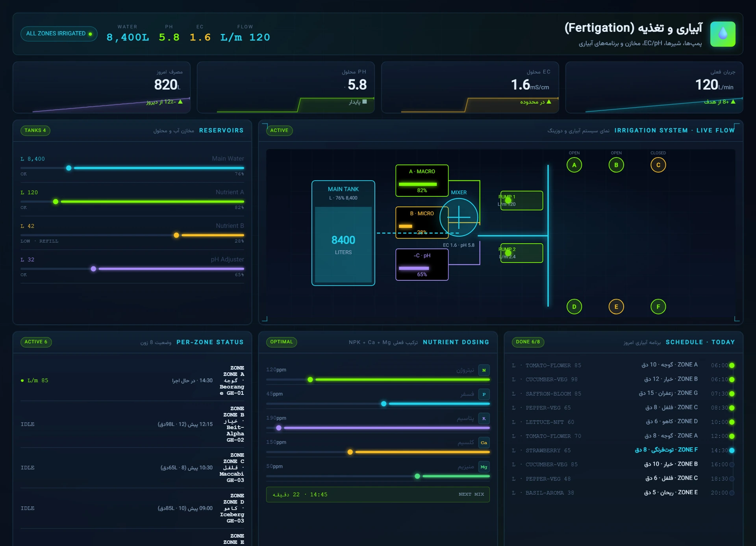Screen dimensions: 756x546
Task: Open the Main Tank 8400 liters graphic
Action: tap(343, 233)
